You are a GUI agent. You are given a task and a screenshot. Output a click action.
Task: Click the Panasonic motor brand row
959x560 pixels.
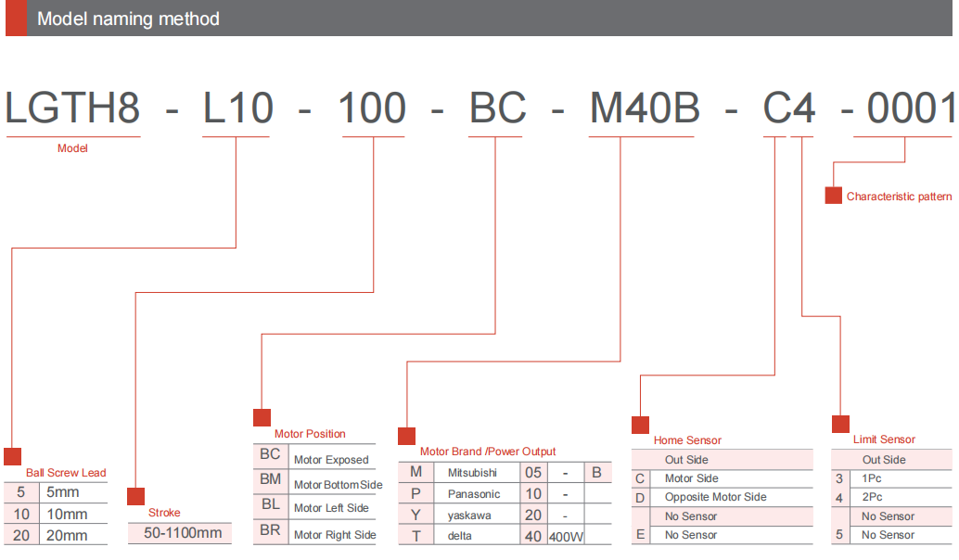[x=474, y=494]
